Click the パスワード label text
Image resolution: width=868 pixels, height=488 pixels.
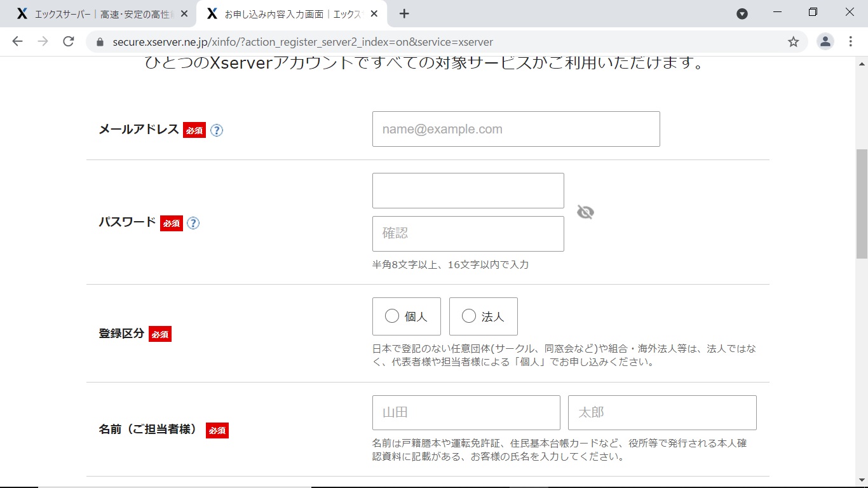[127, 222]
